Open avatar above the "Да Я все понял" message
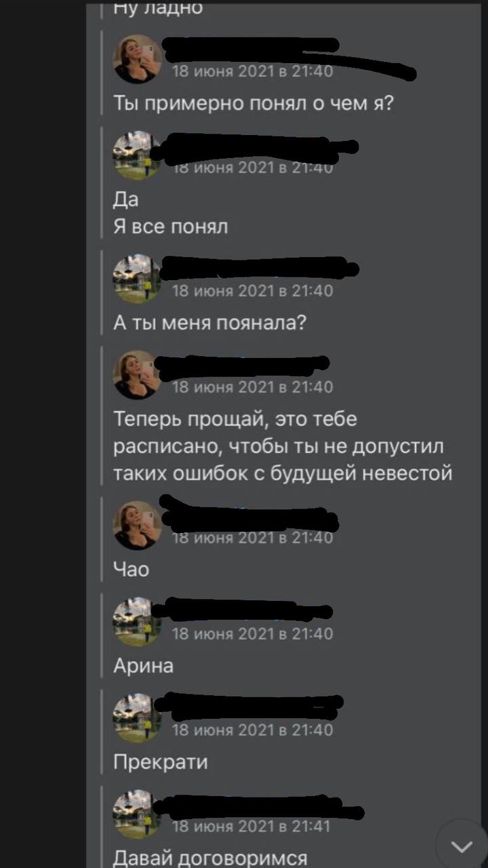 coord(137,156)
